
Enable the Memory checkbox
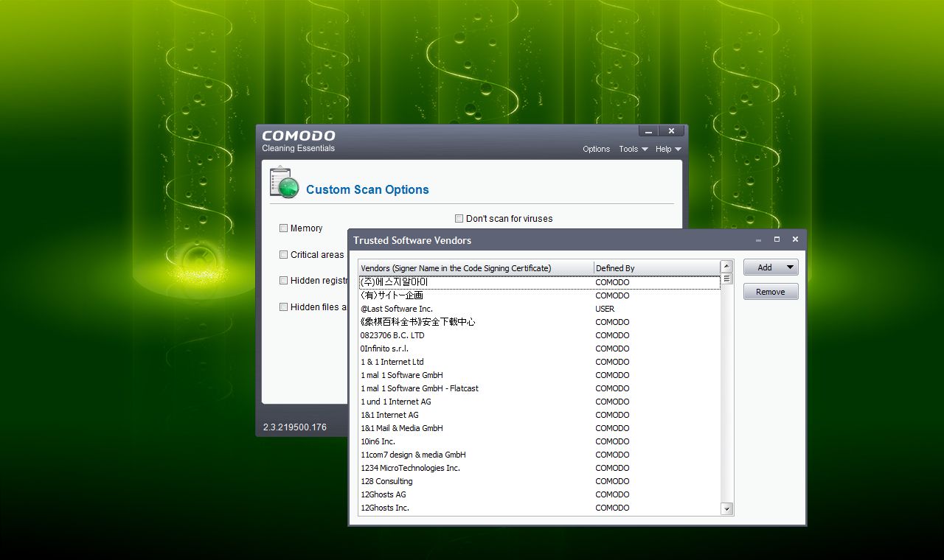click(283, 228)
